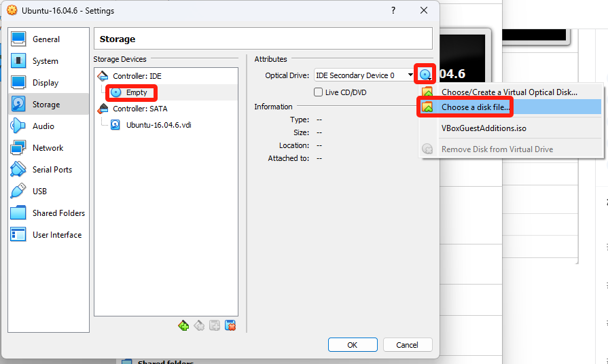Click the SATA controller icon
Viewport: 608px width, 364px height.
coord(103,109)
